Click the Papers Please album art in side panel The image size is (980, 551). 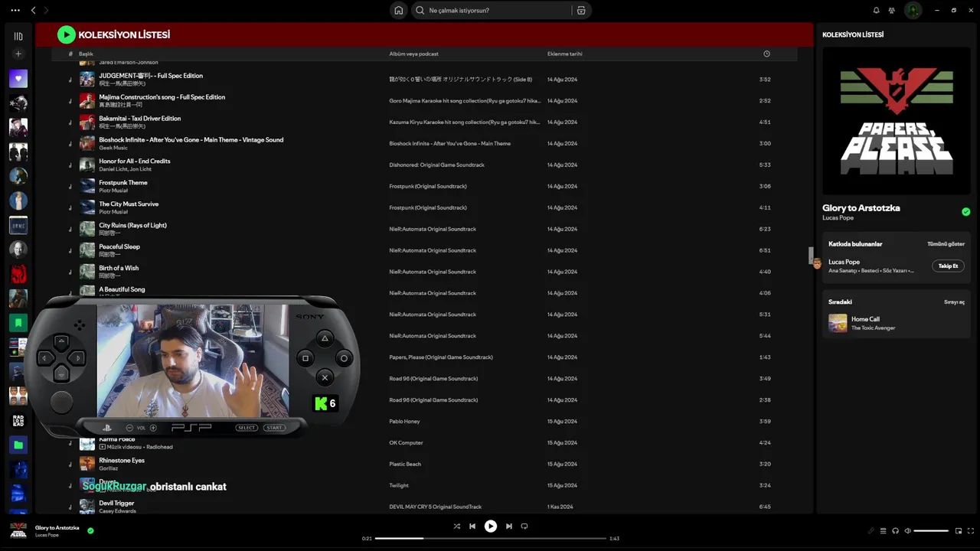pos(897,121)
